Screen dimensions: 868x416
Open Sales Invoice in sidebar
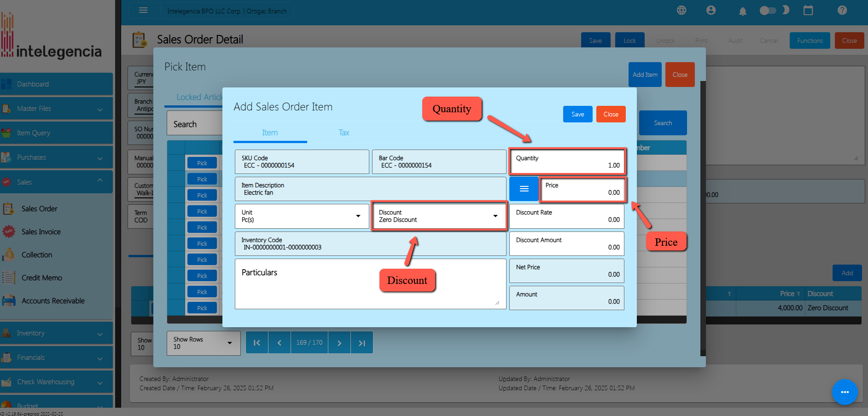[x=41, y=232]
